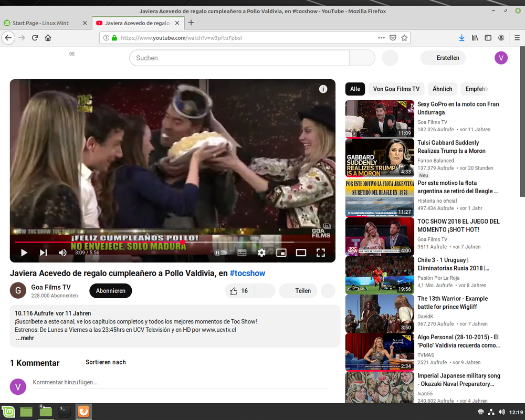Open terminal from the taskbar
The height and width of the screenshot is (420, 525).
(64, 412)
